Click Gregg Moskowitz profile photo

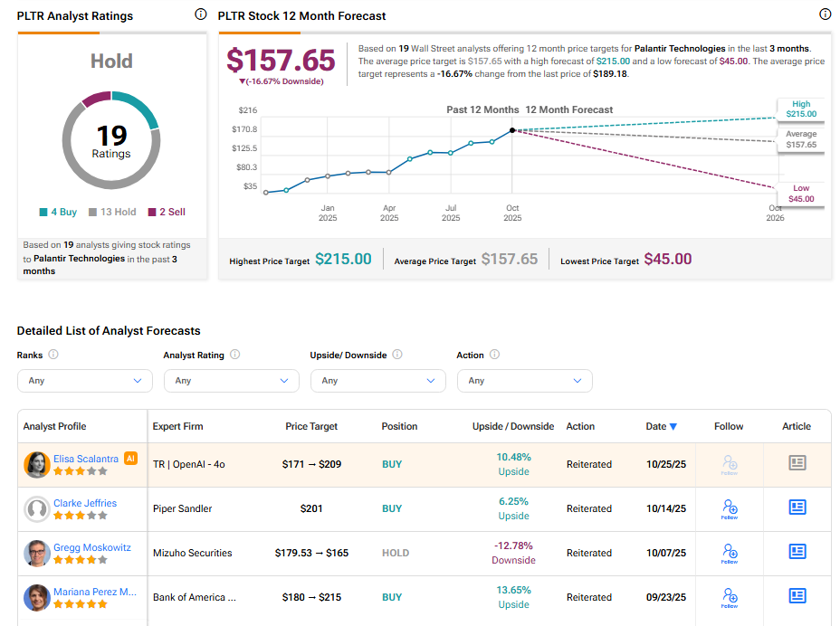[37, 553]
